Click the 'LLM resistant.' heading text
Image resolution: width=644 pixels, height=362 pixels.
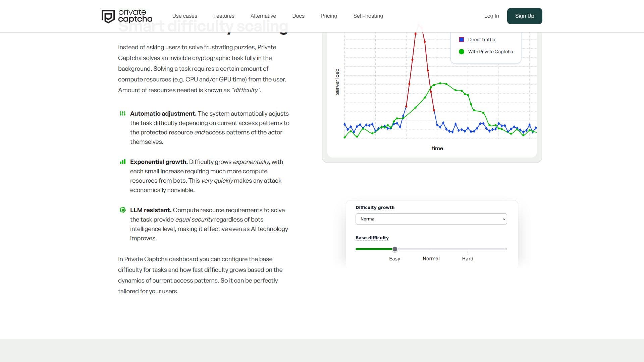point(151,210)
